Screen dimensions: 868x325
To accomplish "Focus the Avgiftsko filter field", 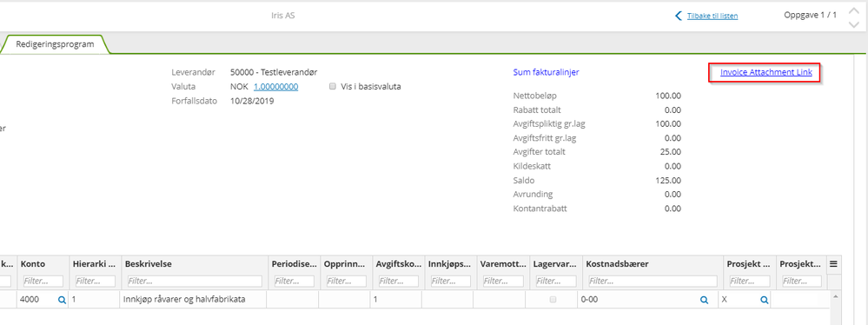I will click(x=399, y=282).
